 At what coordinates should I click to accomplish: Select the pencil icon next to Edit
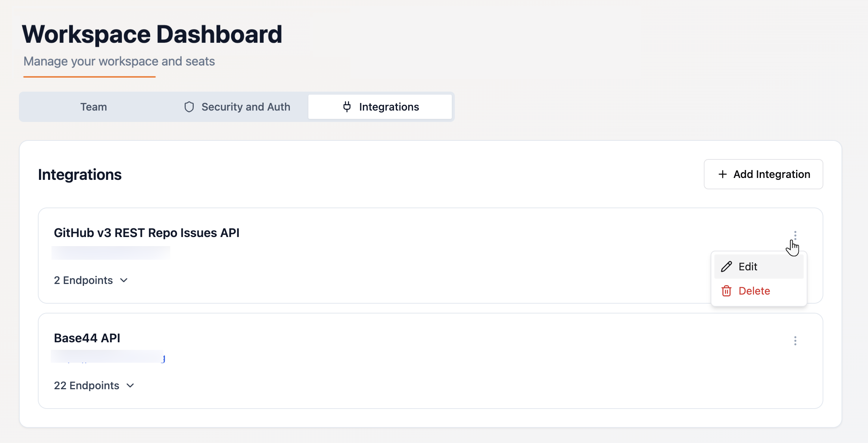coord(726,267)
